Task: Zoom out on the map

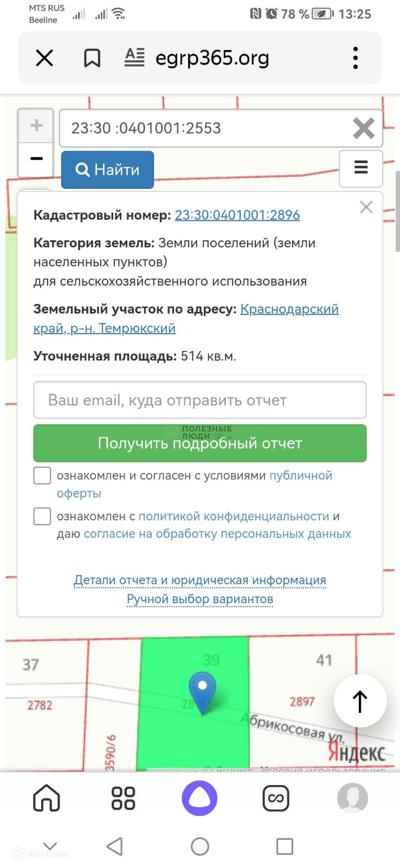Action: [x=36, y=159]
